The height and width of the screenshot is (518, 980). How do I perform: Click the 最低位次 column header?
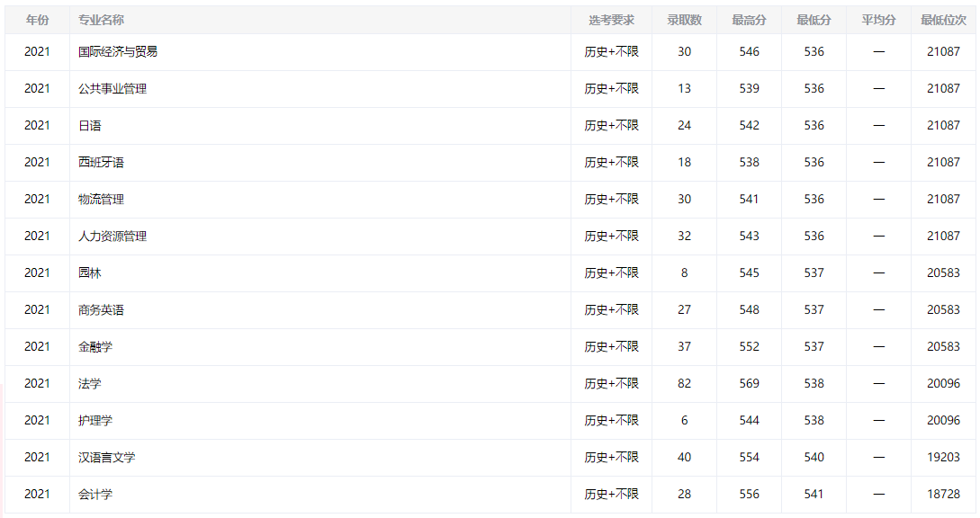coord(943,20)
